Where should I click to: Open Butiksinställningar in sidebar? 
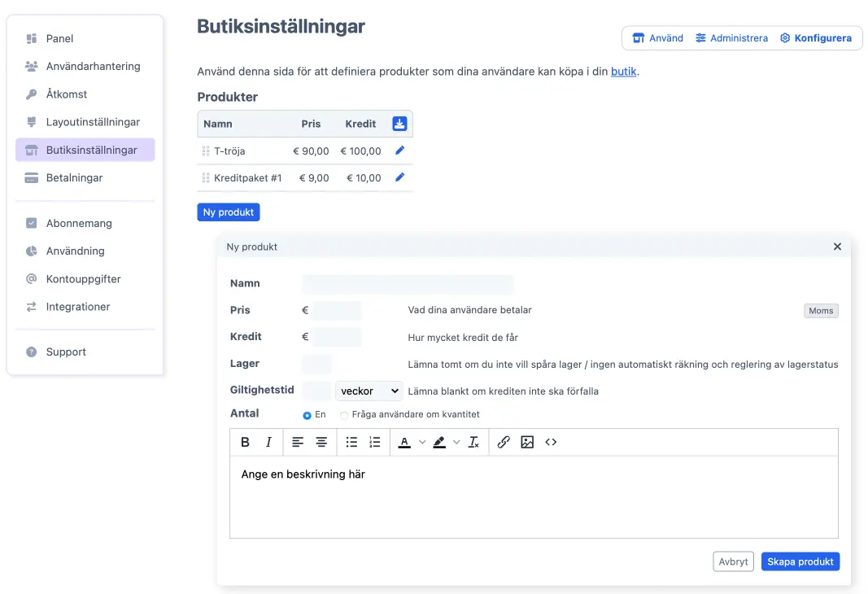coord(85,150)
